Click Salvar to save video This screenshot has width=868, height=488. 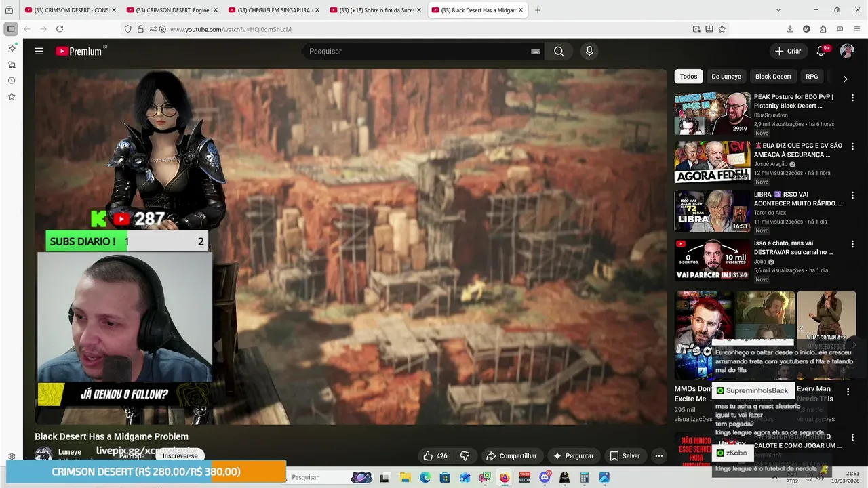point(625,456)
